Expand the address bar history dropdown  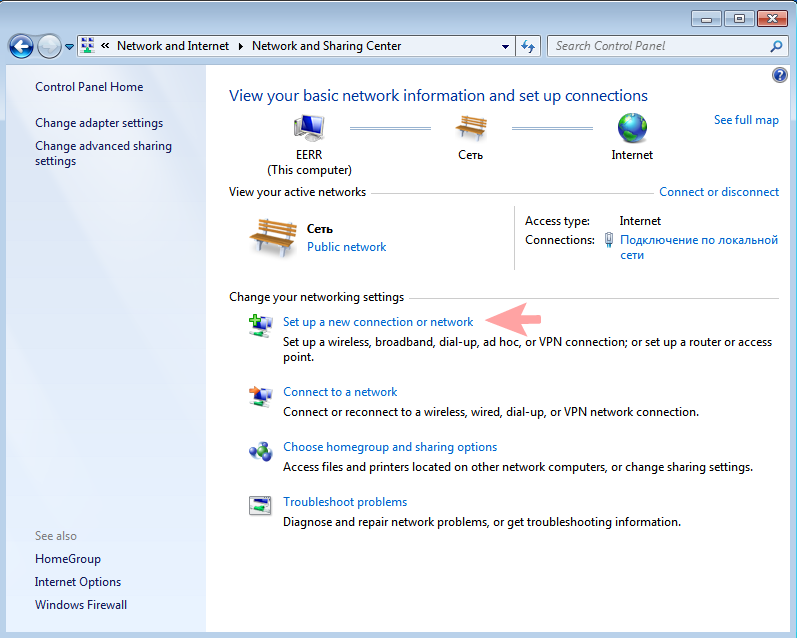505,46
